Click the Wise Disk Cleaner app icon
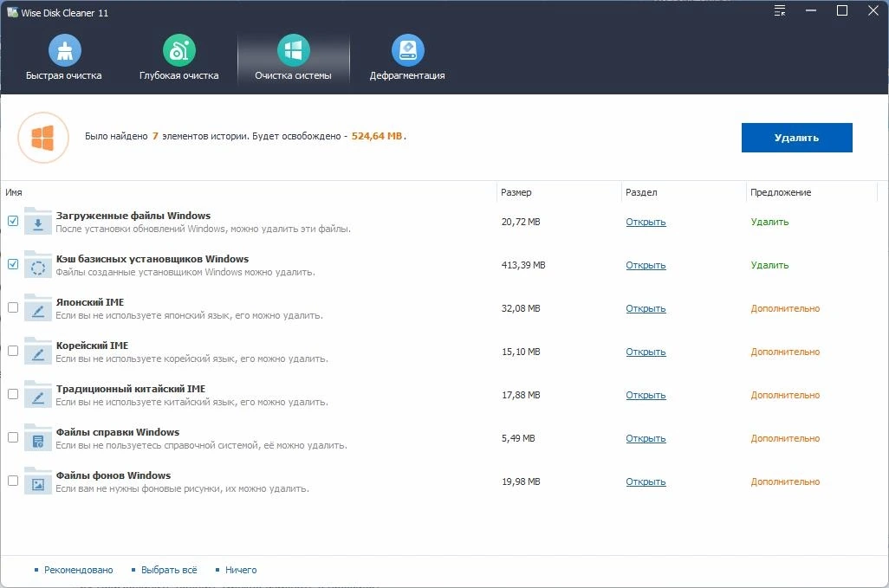This screenshot has width=889, height=588. pyautogui.click(x=12, y=12)
